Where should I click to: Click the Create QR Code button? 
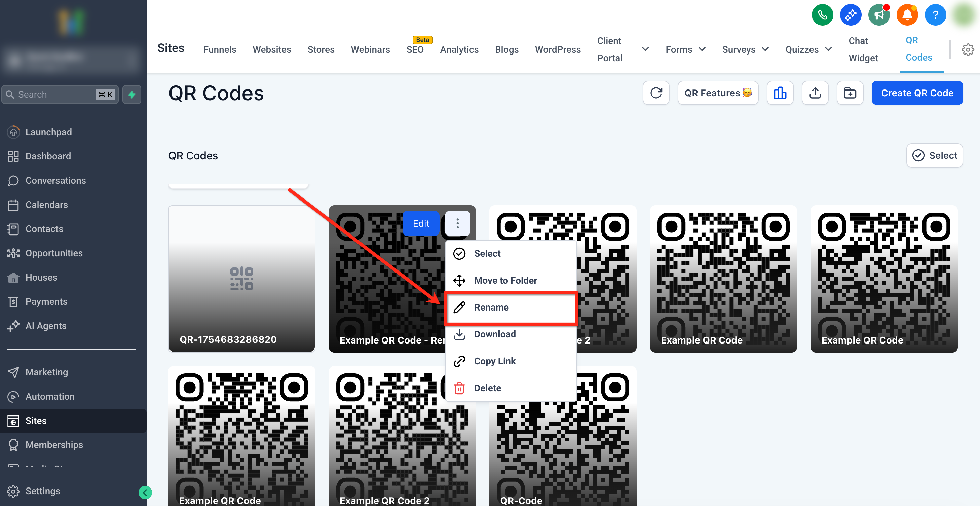(917, 93)
